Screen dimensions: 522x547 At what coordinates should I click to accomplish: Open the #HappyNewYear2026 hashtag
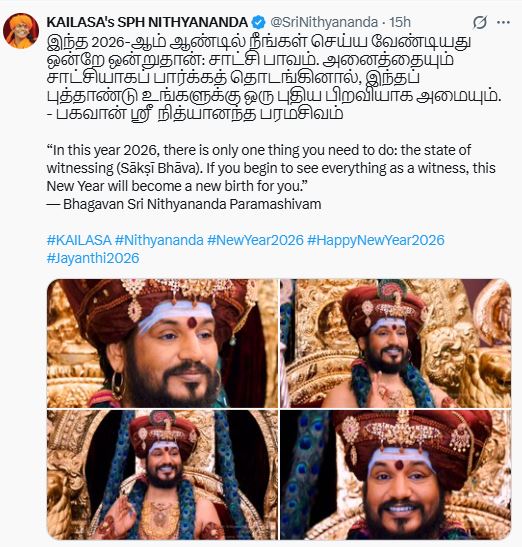click(376, 240)
